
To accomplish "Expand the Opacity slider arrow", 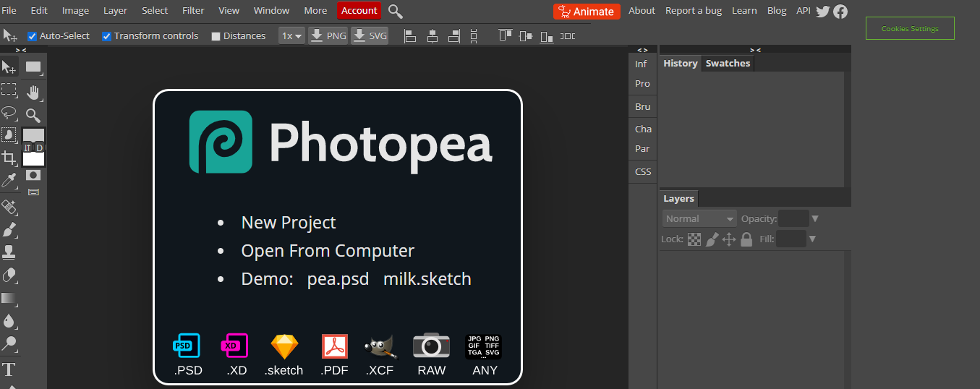I will 815,218.
